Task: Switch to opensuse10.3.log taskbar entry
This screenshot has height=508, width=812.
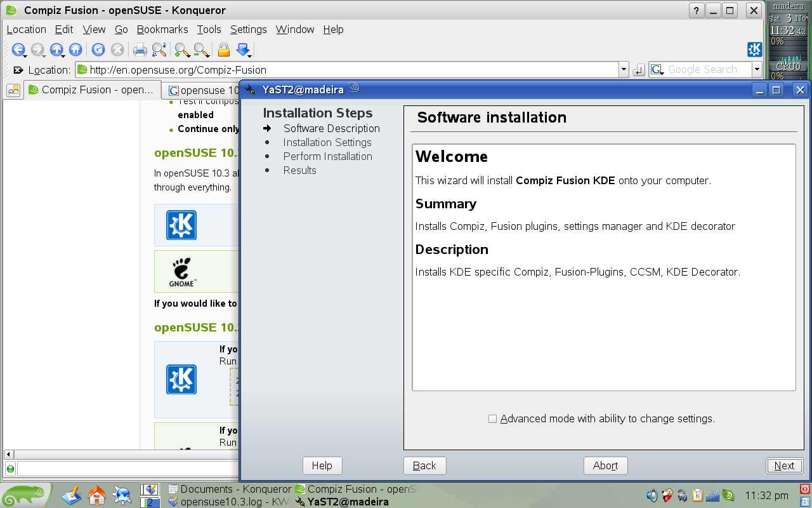Action: coord(230,502)
